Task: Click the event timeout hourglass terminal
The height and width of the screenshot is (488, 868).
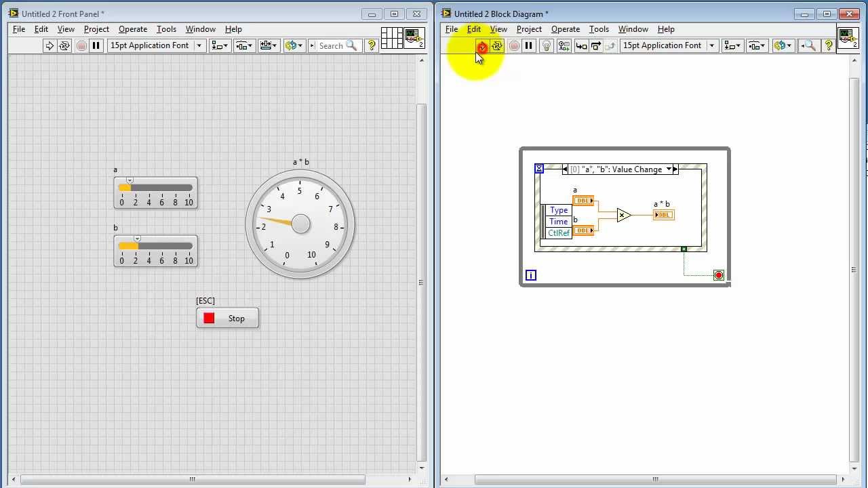Action: coord(539,169)
